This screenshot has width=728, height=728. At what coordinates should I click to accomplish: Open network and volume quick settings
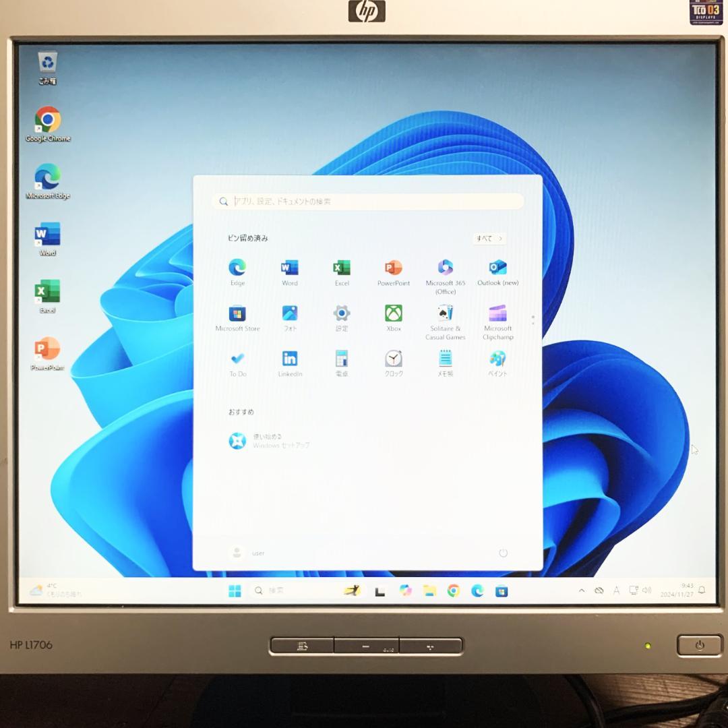[640, 590]
